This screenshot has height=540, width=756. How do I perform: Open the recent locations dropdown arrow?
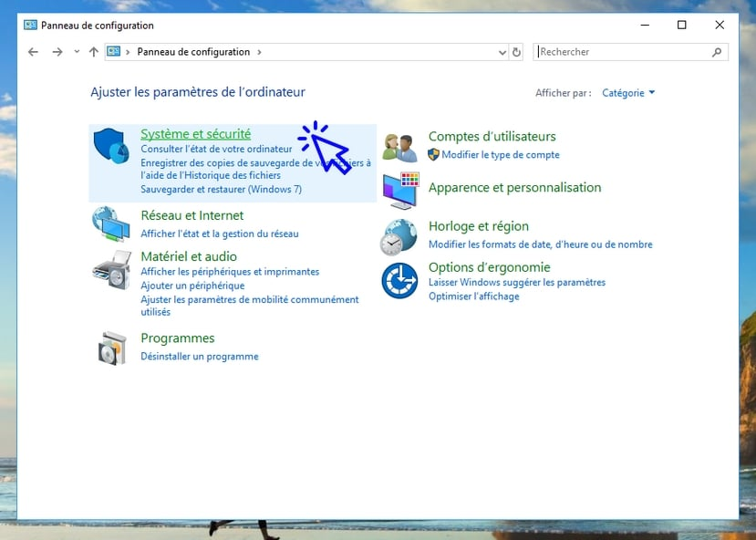[x=77, y=52]
